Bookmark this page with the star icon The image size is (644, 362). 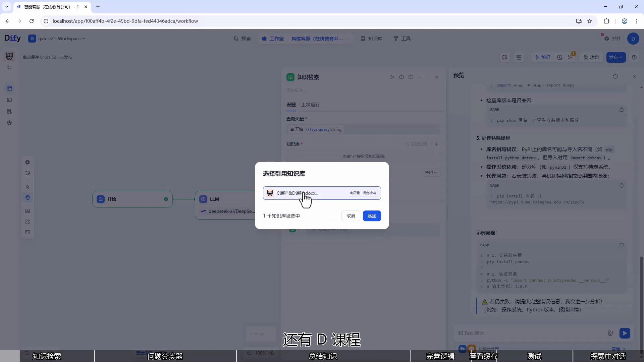590,21
